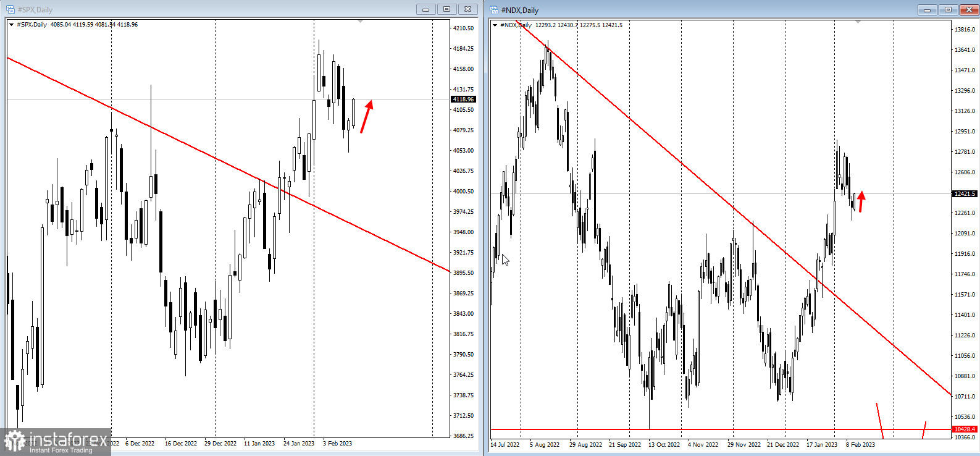Click the 4053.00 price on SPX scale

[x=463, y=151]
